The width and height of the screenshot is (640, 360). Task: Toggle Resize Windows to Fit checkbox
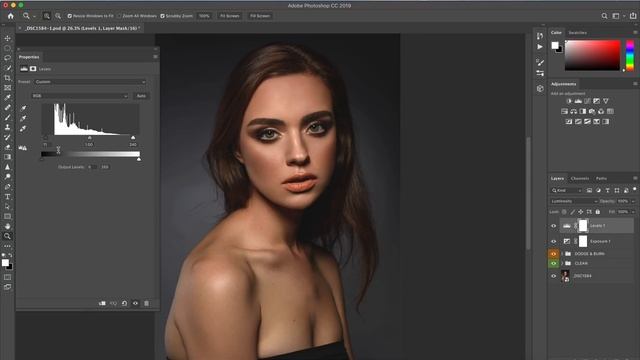69,16
